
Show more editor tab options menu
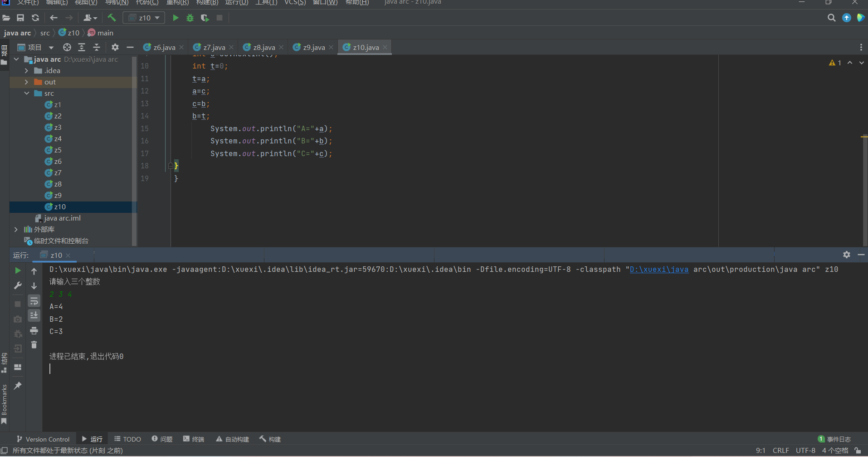[x=861, y=47]
